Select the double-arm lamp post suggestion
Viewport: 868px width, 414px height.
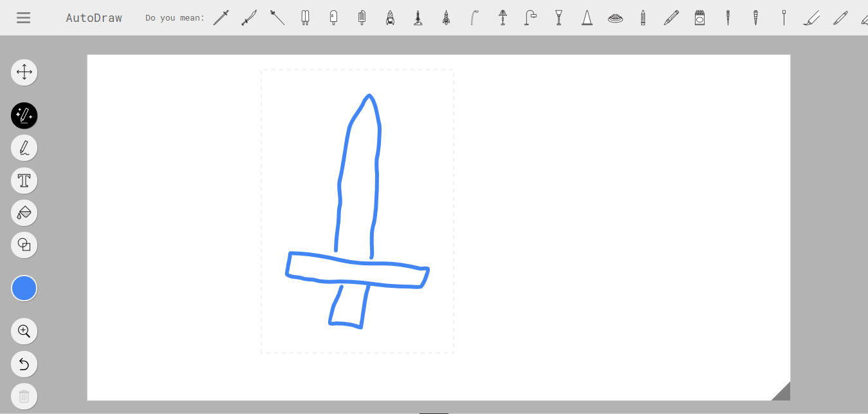(503, 17)
